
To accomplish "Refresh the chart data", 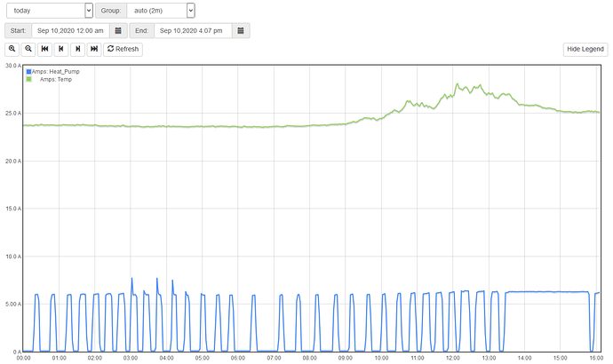I will pyautogui.click(x=123, y=49).
